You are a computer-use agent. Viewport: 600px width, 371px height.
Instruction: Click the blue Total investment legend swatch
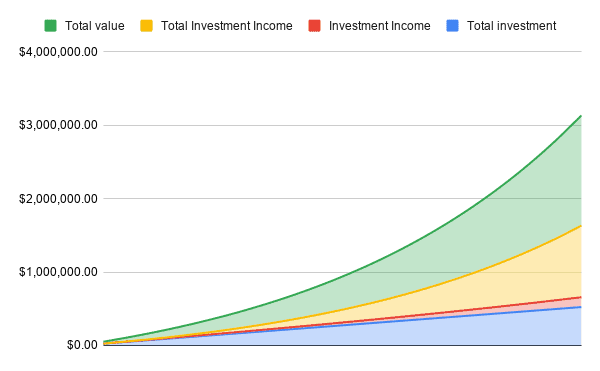click(x=453, y=26)
